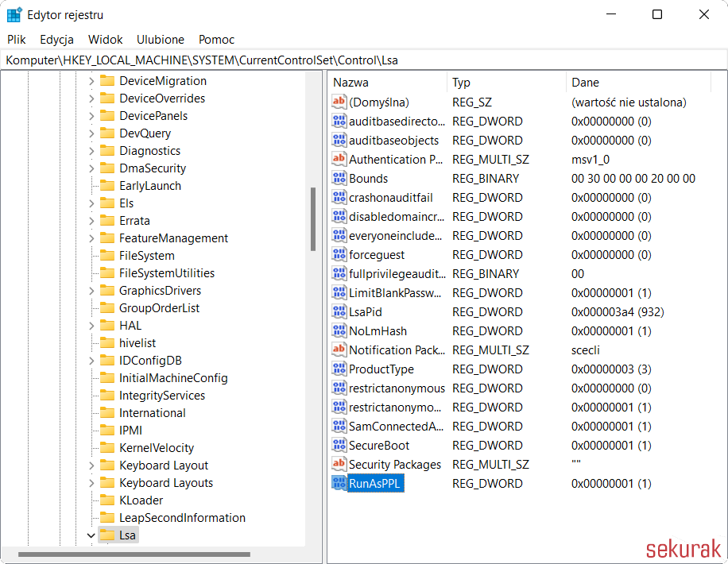Image resolution: width=728 pixels, height=564 pixels.
Task: Click the Lsa folder icon
Action: point(107,535)
